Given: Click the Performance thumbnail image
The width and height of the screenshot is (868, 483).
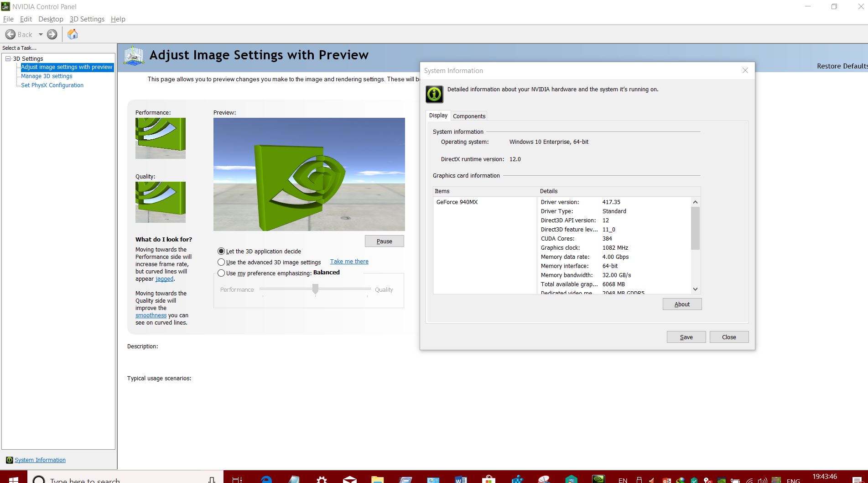Looking at the screenshot, I should click(x=161, y=138).
